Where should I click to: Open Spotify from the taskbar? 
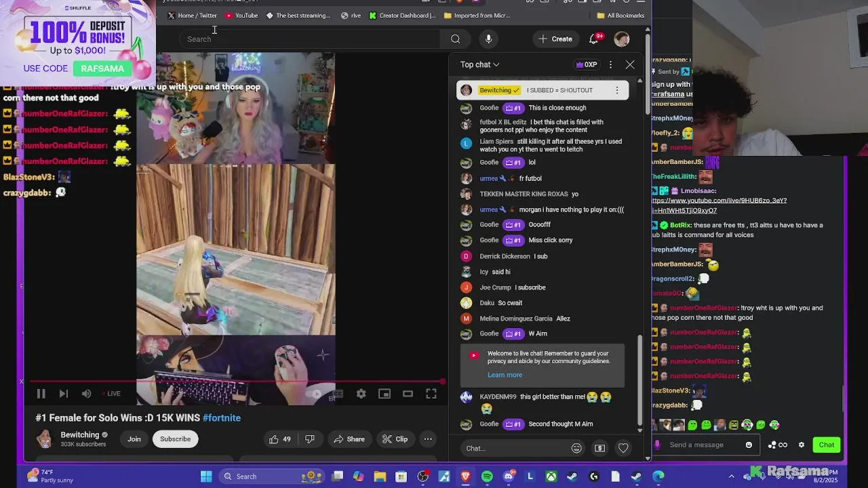pyautogui.click(x=487, y=476)
